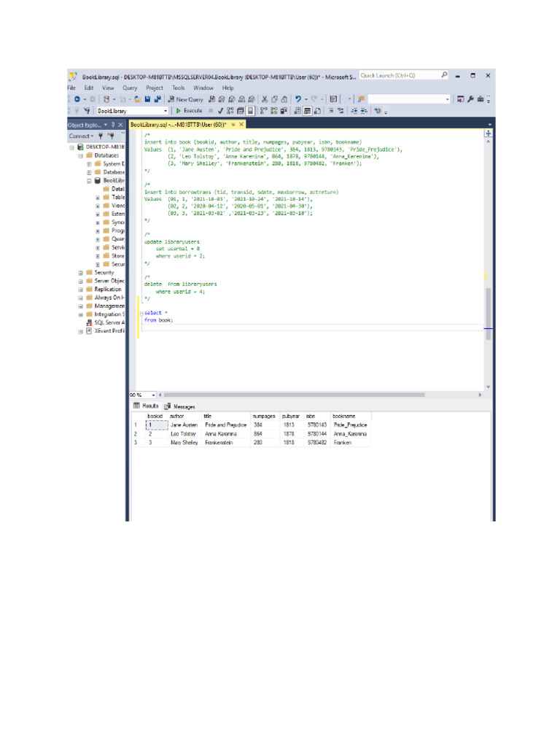Click the Decrease Indent icon
This screenshot has height=747, width=560.
[354, 111]
